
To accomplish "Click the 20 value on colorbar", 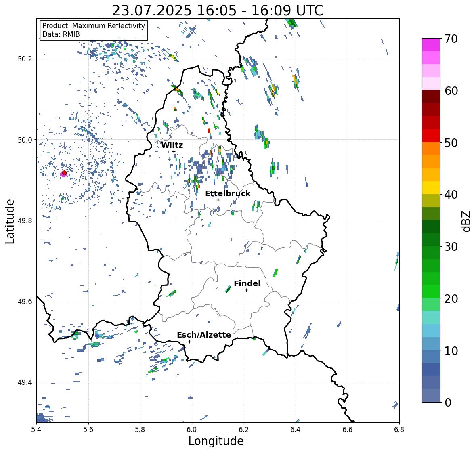I will (x=451, y=298).
